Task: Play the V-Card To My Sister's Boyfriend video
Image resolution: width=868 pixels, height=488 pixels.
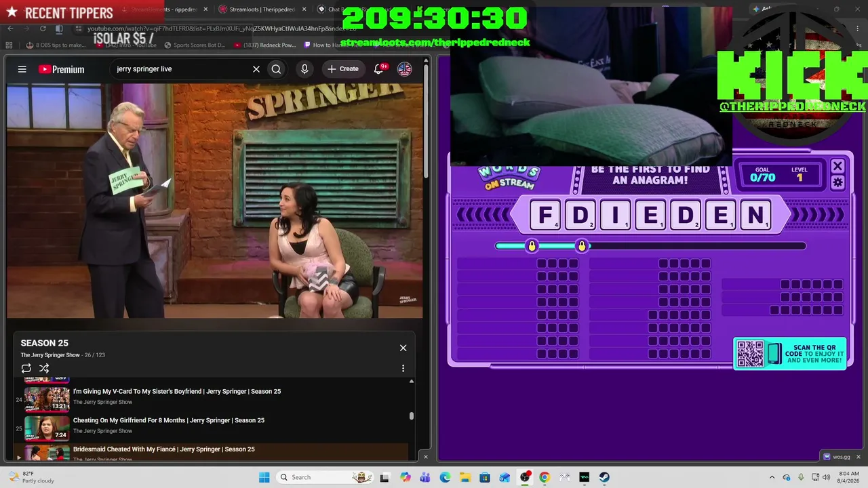Action: [177, 391]
